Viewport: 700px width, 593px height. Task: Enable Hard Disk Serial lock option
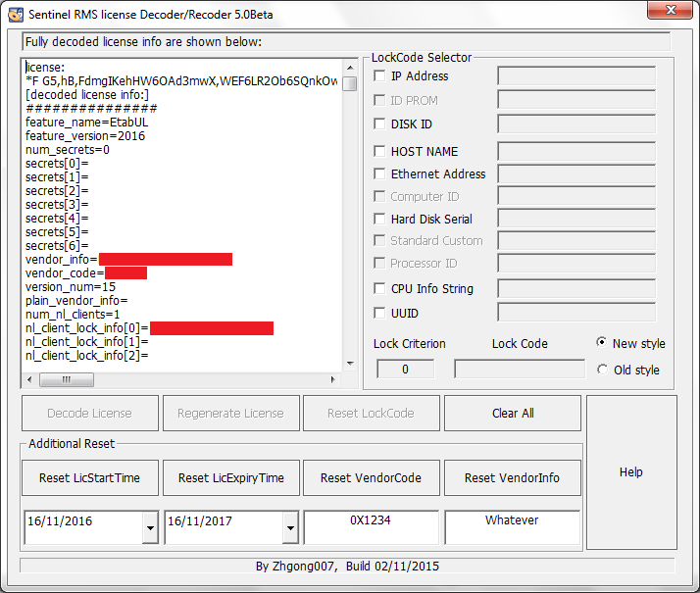click(379, 219)
